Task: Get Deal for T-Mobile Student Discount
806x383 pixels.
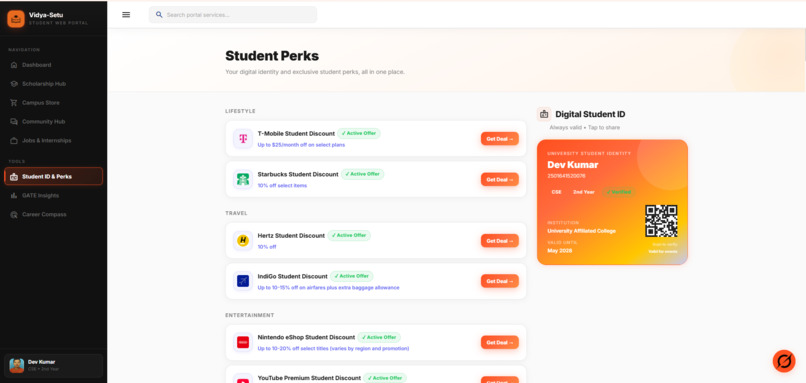Action: (500, 139)
